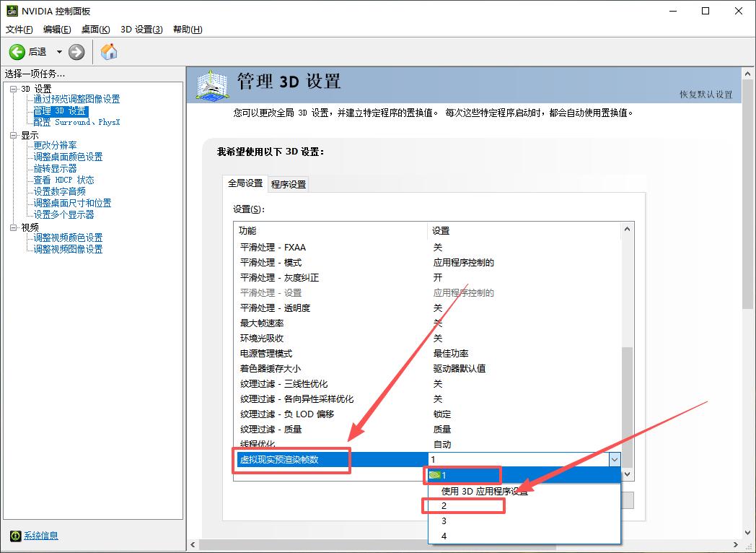Select option 1 in the dropdown list

(x=524, y=475)
